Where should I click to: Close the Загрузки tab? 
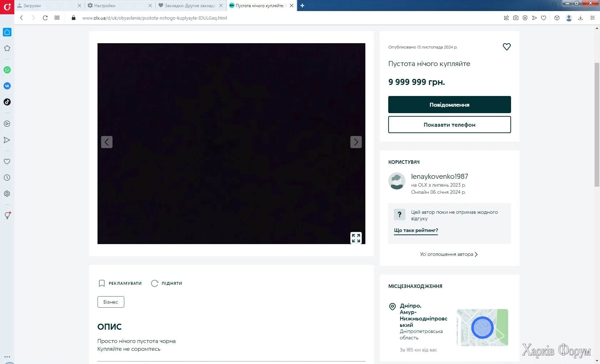79,6
